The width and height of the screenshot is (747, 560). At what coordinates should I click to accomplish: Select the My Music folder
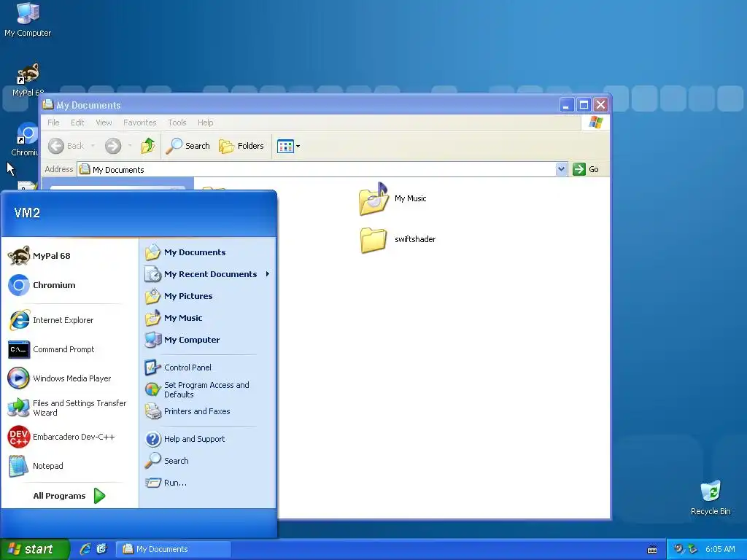click(393, 198)
